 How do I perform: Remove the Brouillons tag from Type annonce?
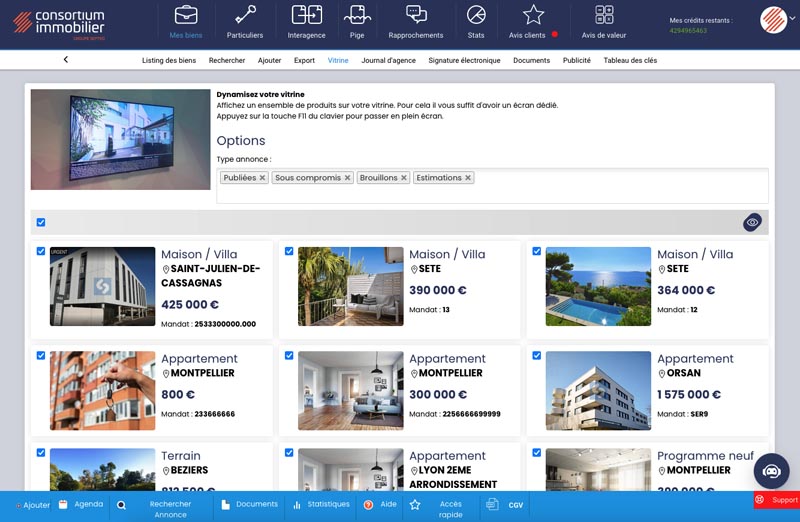pos(404,178)
